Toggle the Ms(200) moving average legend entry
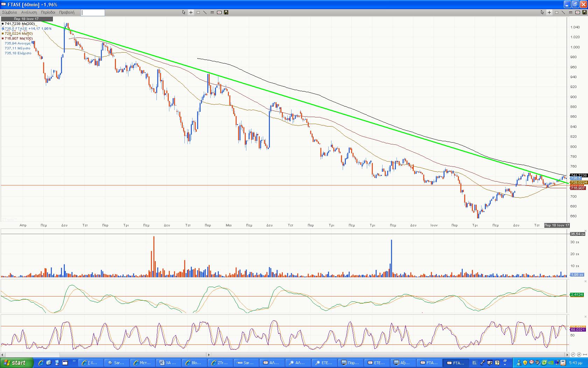Viewport: 588px width, 368px height. 20,24
